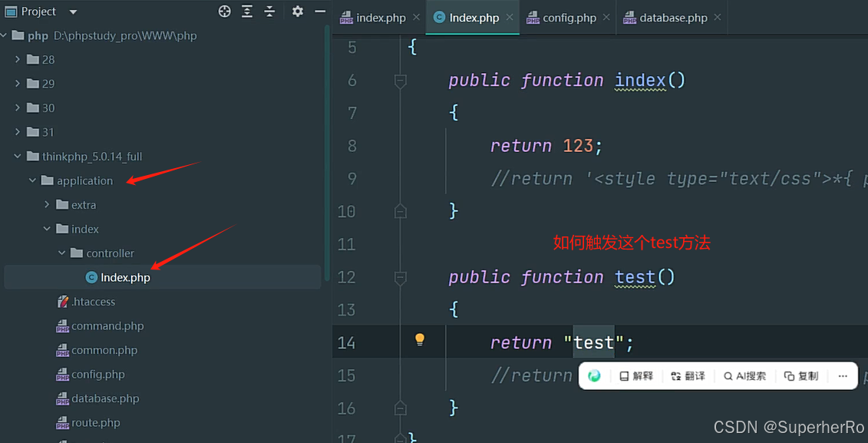Close the Index.php class tab
Viewport: 868px width, 443px height.
point(510,17)
